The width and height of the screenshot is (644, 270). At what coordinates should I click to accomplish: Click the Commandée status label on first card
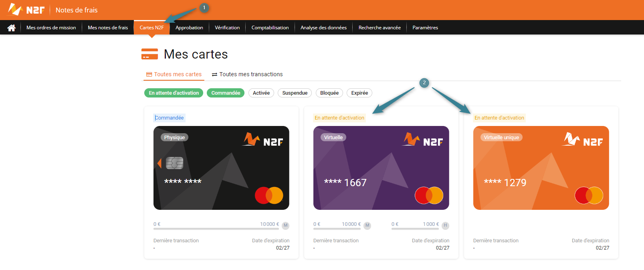(x=170, y=118)
